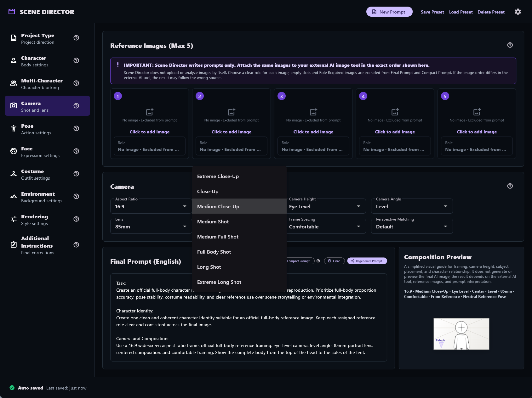532x398 pixels.
Task: Click add-image icon in slot 3
Action: click(x=313, y=112)
